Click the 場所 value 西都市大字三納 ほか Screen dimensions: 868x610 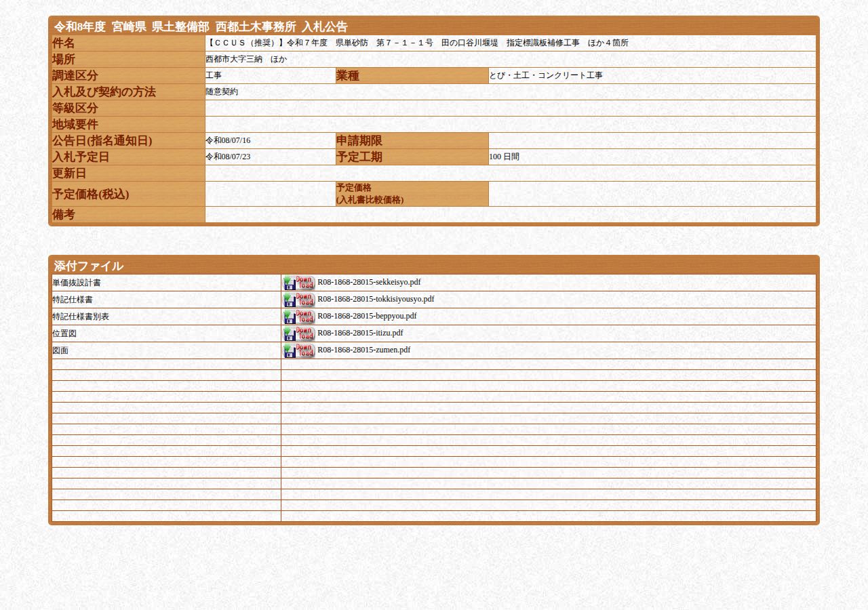[x=246, y=59]
